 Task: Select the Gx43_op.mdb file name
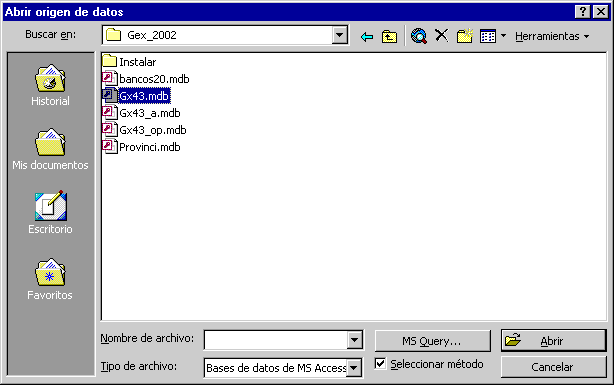click(x=153, y=130)
